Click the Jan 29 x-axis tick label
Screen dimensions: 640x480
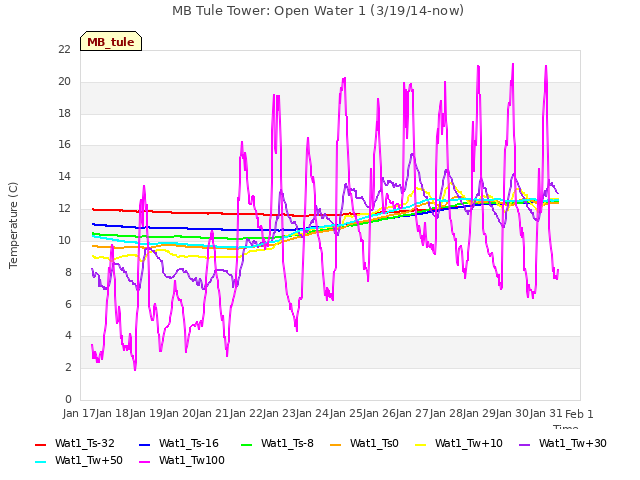pyautogui.click(x=481, y=413)
